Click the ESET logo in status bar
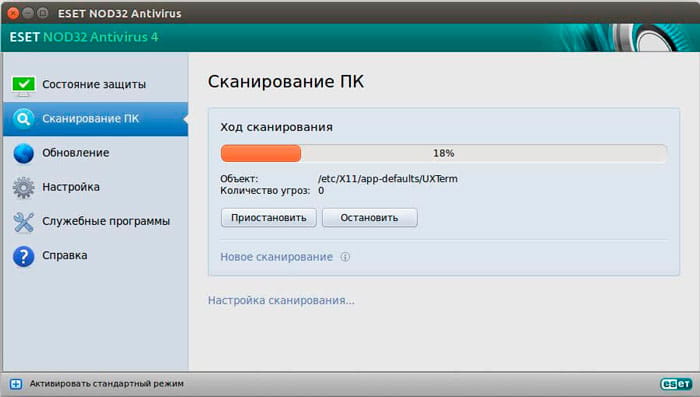The height and width of the screenshot is (397, 700). 676,384
